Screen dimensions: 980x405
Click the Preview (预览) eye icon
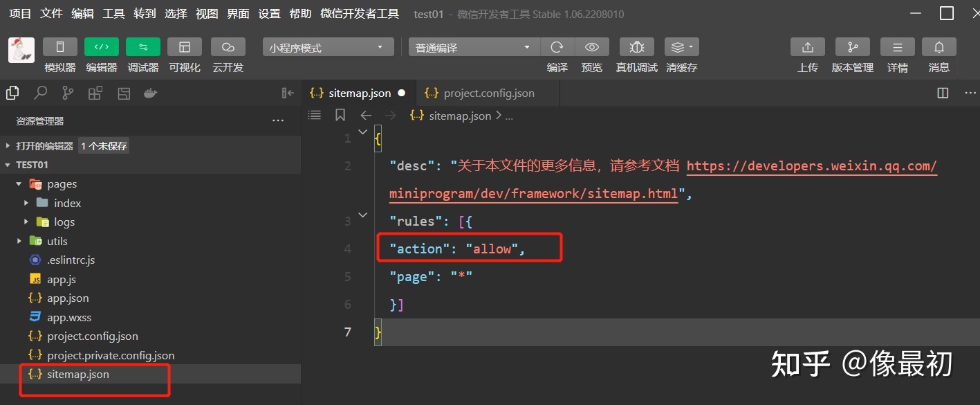591,47
